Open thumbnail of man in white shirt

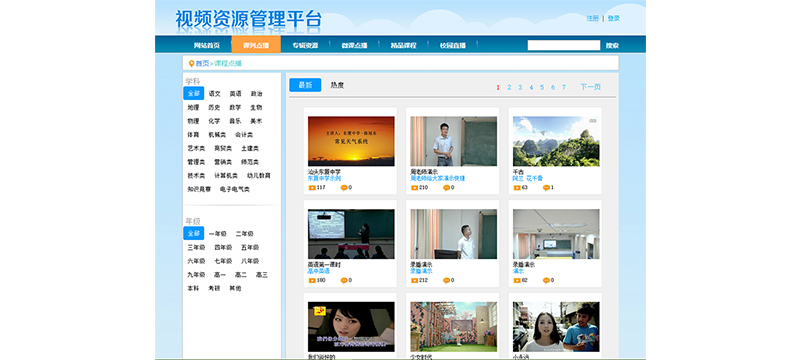point(454,234)
